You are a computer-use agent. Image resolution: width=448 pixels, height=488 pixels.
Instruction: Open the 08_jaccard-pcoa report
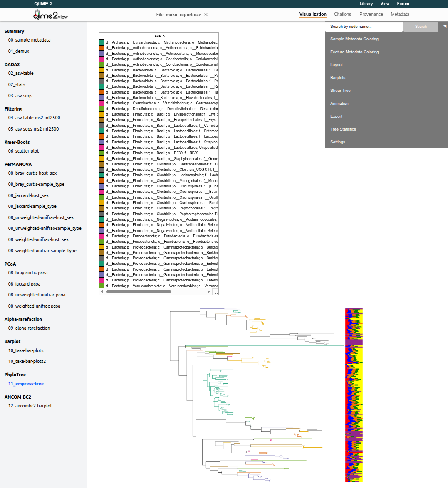24,284
